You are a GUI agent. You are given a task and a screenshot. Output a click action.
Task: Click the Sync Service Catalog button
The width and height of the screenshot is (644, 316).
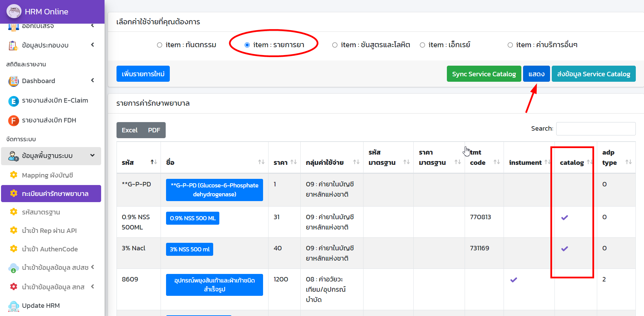coord(484,74)
